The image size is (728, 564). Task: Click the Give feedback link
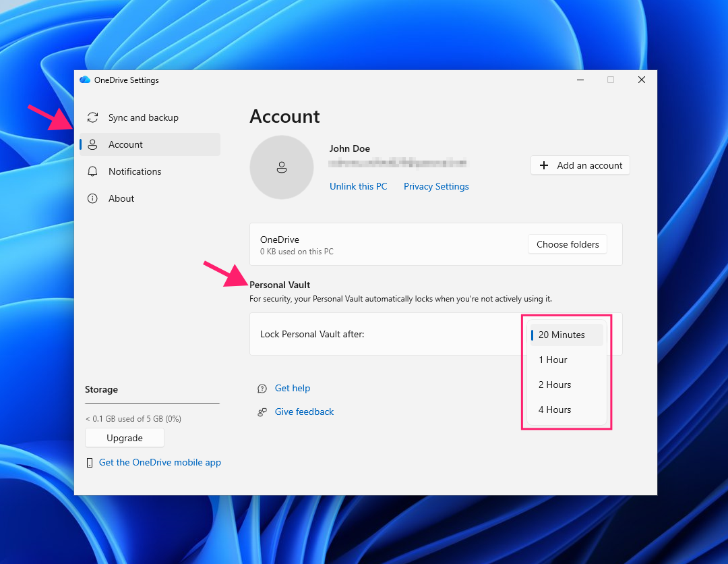pos(304,412)
